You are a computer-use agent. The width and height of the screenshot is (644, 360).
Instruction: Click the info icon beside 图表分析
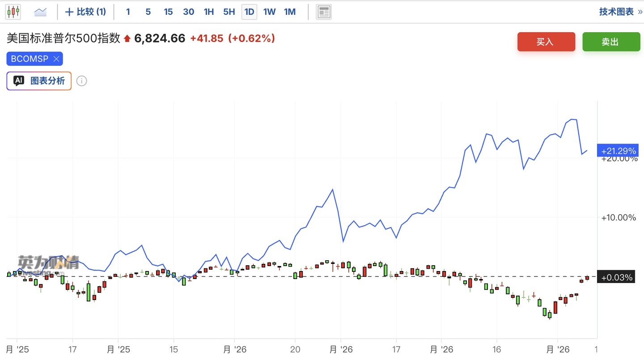82,81
